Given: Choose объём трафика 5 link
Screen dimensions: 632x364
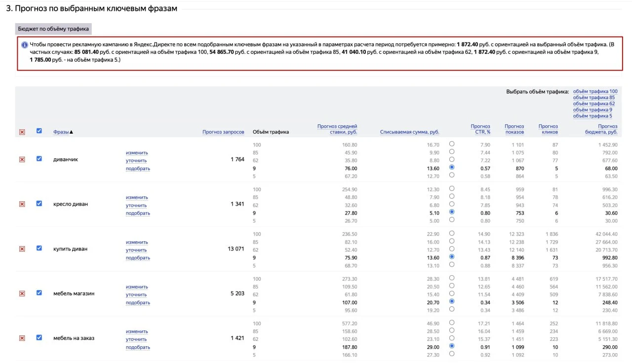Looking at the screenshot, I should (x=592, y=116).
